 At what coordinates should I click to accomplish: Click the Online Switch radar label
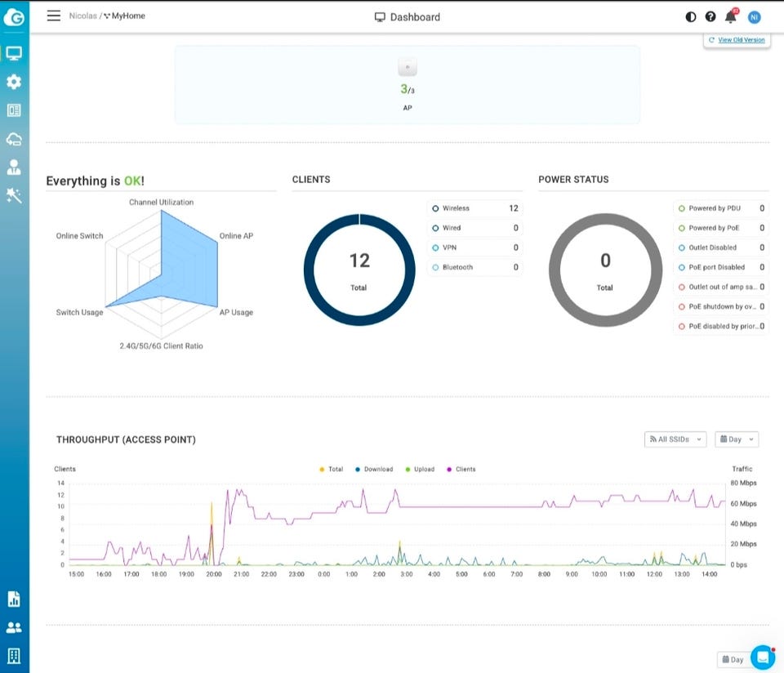79,236
